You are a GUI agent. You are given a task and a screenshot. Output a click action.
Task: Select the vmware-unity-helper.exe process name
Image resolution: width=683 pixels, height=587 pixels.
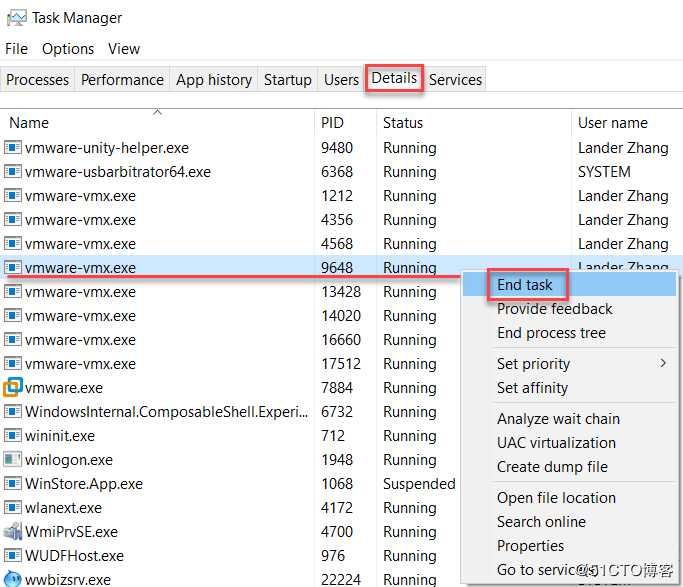coord(107,148)
